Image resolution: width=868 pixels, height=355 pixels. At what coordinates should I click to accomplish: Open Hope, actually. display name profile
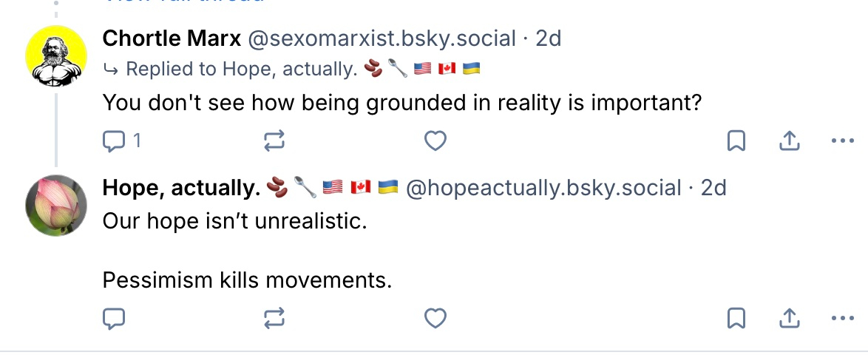pyautogui.click(x=181, y=188)
